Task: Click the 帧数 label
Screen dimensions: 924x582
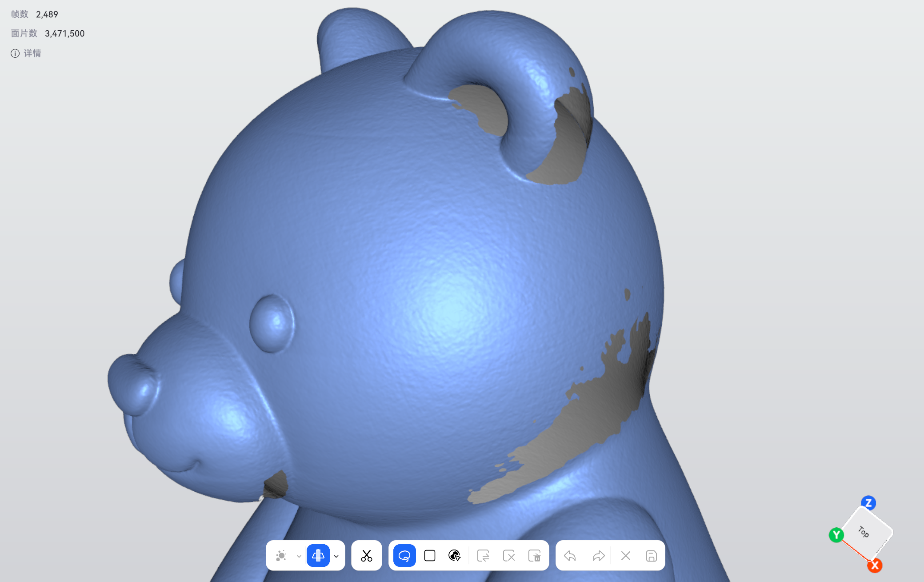Action: (x=20, y=14)
